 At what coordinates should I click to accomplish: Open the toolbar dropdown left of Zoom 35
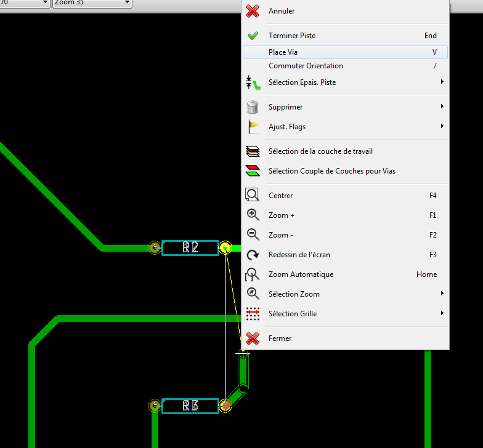click(25, 2)
